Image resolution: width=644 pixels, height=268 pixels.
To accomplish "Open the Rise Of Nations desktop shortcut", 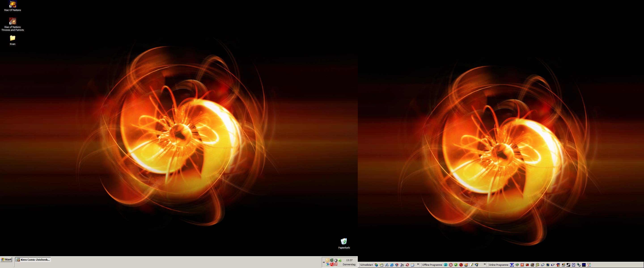I will tap(13, 4).
